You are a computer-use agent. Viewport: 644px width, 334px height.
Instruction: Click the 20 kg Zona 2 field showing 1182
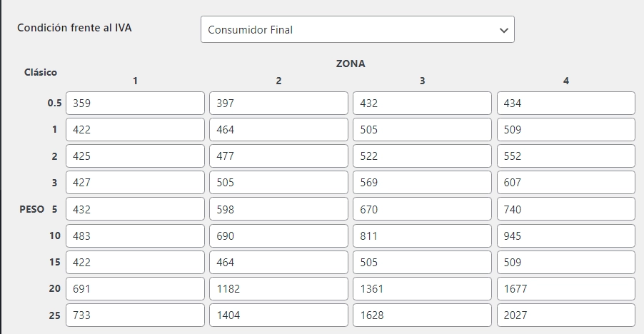coord(278,288)
